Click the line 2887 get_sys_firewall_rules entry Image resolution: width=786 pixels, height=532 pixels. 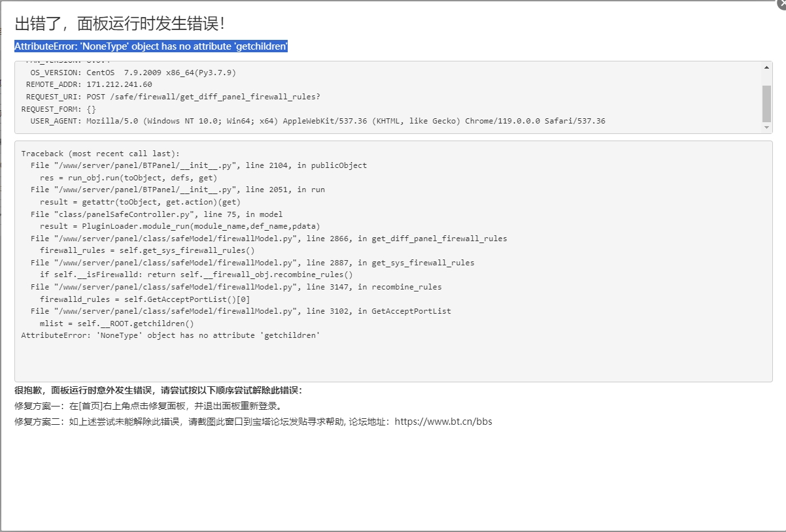[252, 263]
